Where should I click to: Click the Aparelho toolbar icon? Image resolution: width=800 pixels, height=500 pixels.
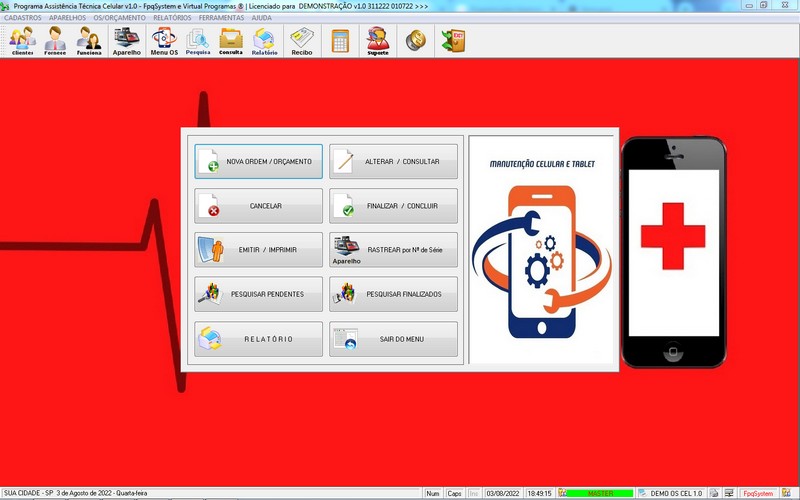(x=127, y=40)
